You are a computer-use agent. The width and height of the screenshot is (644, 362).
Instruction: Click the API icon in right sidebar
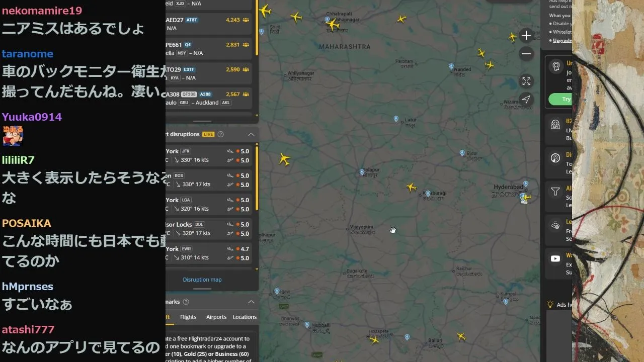tap(555, 124)
